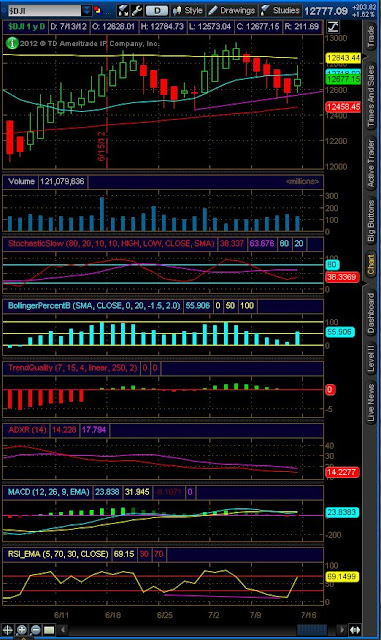Open the Times And Sales side tab

tap(371, 96)
